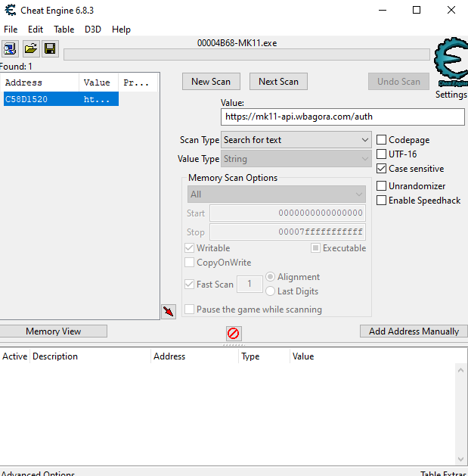The image size is (468, 476).
Task: Click the open folder load table icon
Action: (x=31, y=48)
